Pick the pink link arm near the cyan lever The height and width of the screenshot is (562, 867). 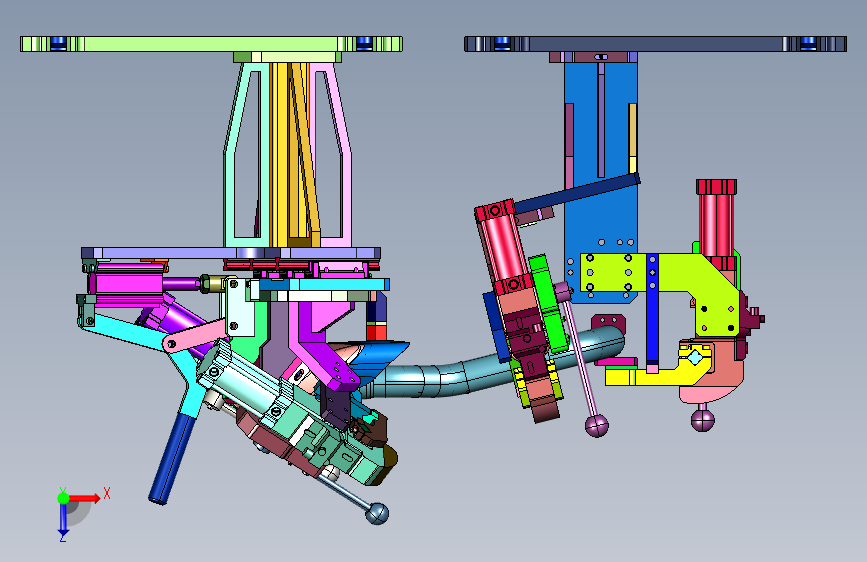point(195,336)
